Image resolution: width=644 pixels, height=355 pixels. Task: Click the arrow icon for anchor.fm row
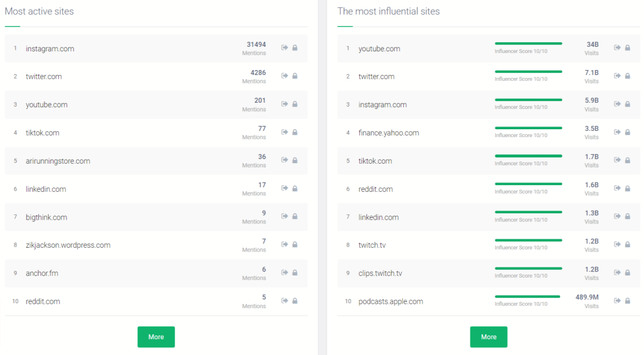pos(285,273)
